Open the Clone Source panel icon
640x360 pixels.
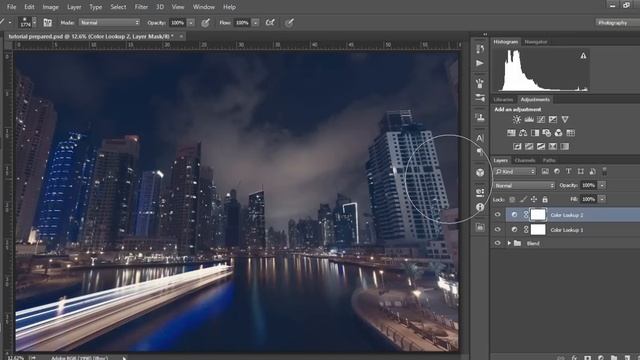[480, 118]
